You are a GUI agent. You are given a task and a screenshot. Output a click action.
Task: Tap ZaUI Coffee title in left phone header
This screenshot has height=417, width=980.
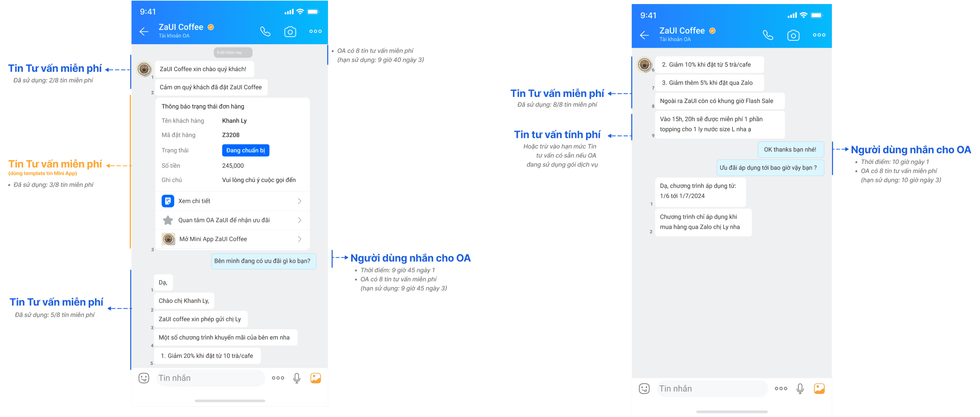coord(181,27)
